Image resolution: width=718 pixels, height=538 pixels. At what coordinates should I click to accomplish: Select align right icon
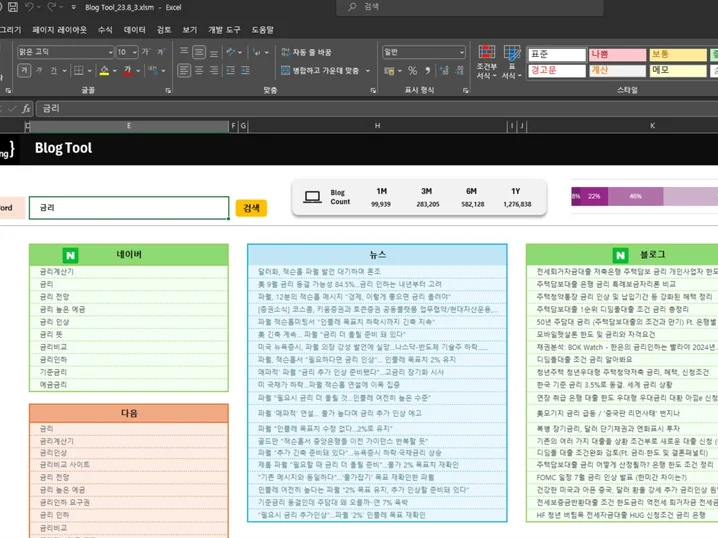[x=214, y=71]
